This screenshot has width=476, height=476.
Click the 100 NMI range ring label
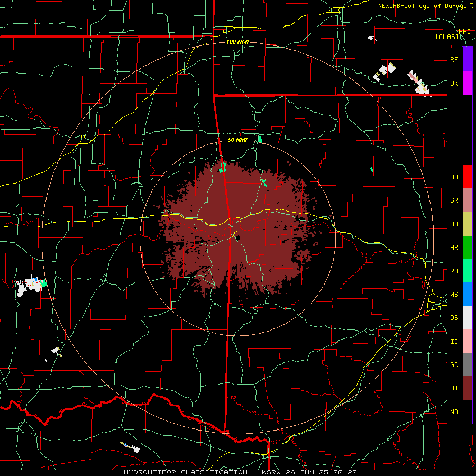[237, 42]
